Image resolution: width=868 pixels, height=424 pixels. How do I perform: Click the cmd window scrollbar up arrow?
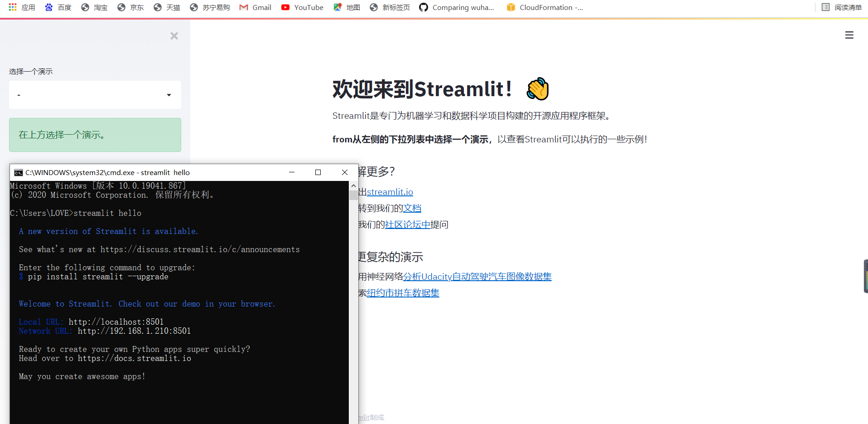point(353,185)
